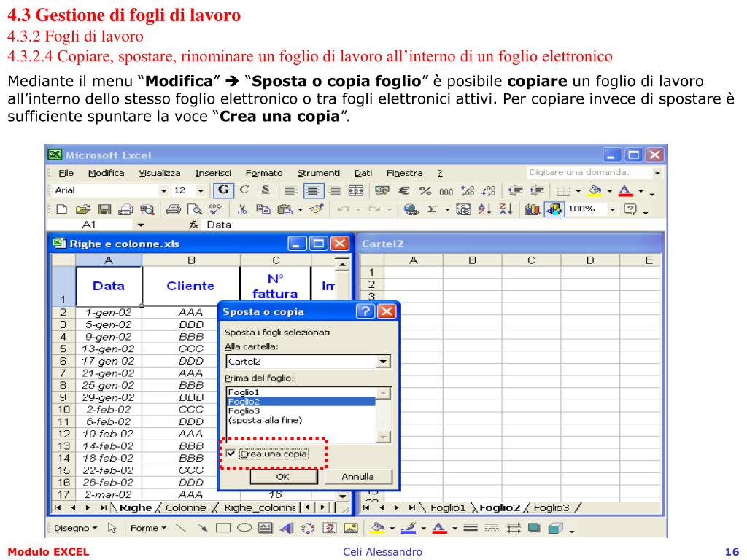Click the Merge and Center icon

356,191
